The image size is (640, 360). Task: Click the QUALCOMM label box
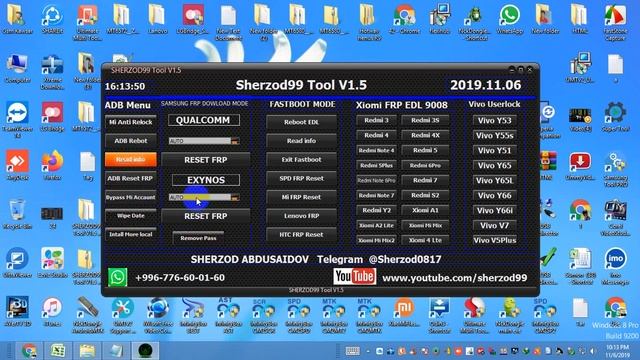click(x=204, y=120)
